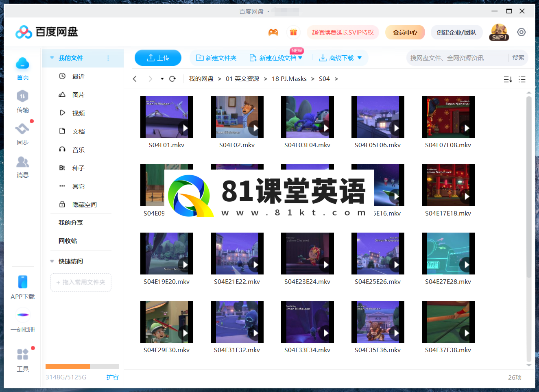The image size is (539, 392).
Task: Expand the chevron after S04 in breadcrumb
Action: click(336, 79)
